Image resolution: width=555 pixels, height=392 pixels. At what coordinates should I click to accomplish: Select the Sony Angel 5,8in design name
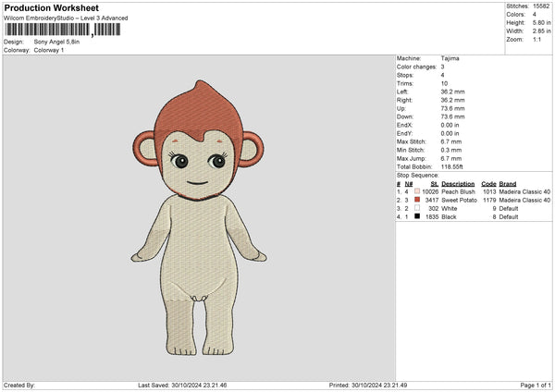[x=57, y=43]
